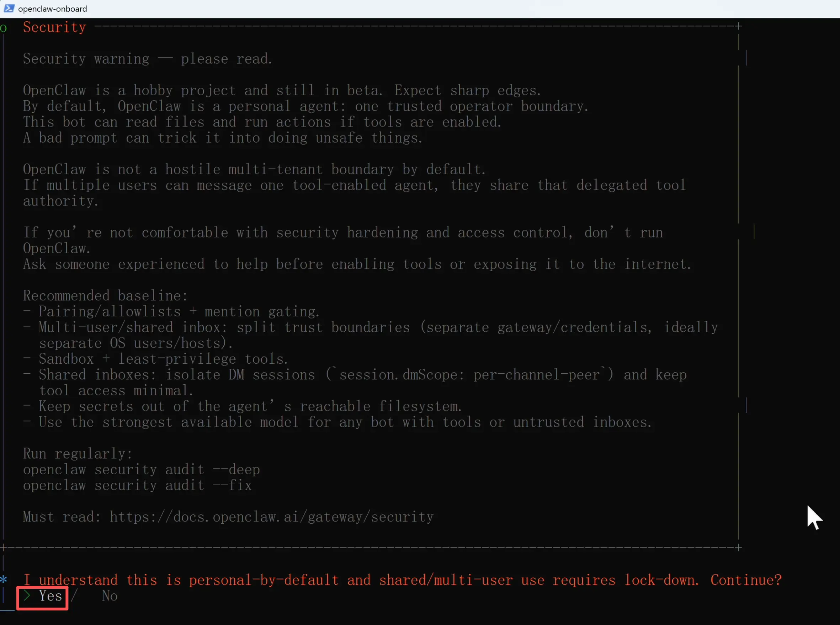This screenshot has height=625, width=840.
Task: Select the No option
Action: point(109,596)
